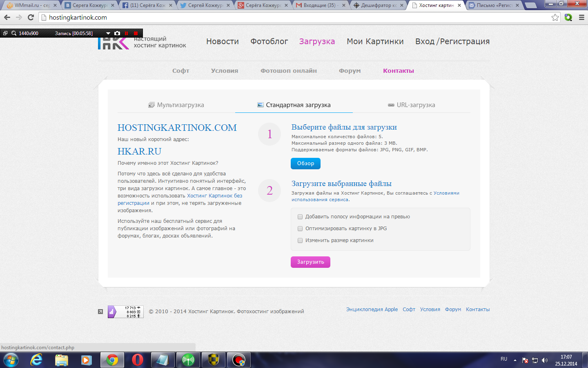Screen dimensions: 588x368
Task: Open the Фотошоп онлайн submenu link
Action: coord(289,71)
